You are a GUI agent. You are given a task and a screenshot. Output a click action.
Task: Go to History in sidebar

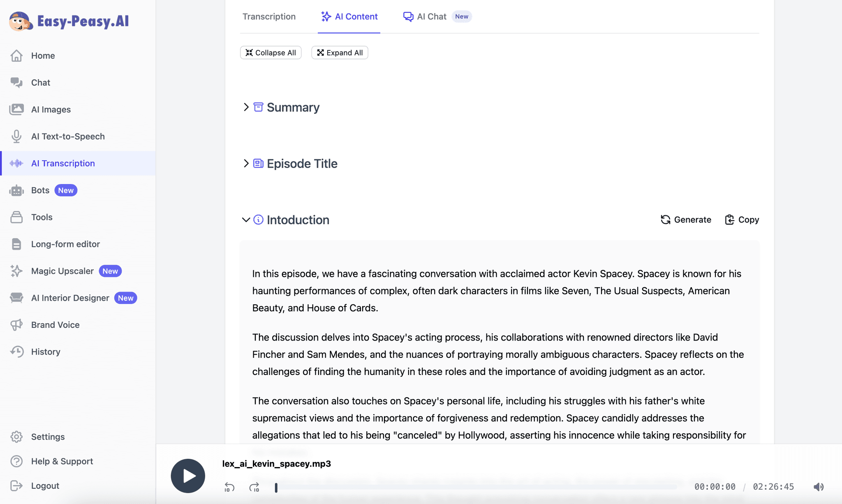(x=45, y=352)
